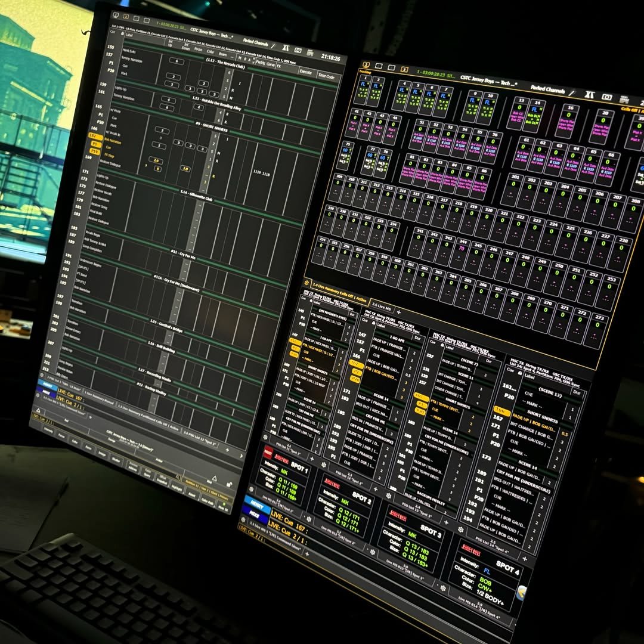Open gear settings beside Live MS 811 Spot 1 tab
Viewport: 644px width, 644px height.
[252, 490]
